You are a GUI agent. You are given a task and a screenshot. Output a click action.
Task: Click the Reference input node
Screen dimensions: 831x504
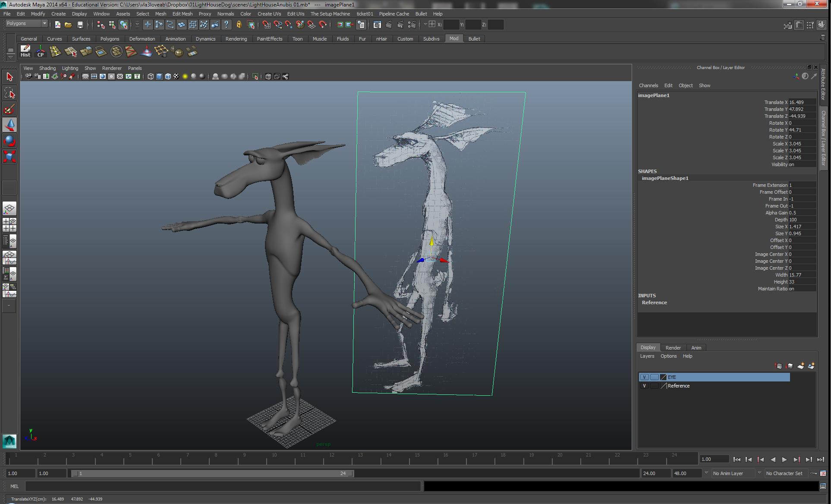point(654,302)
